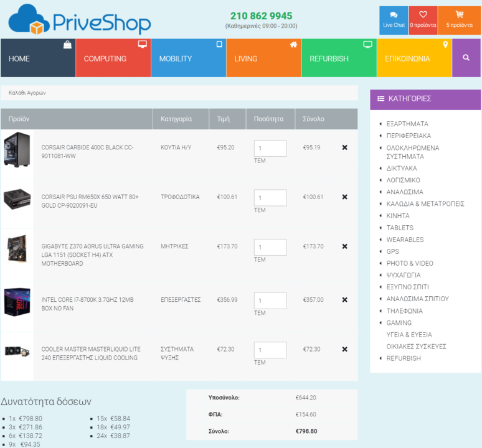Screen dimensions: 482x448
Task: Click the purple search magnifier button
Action: pos(466,58)
